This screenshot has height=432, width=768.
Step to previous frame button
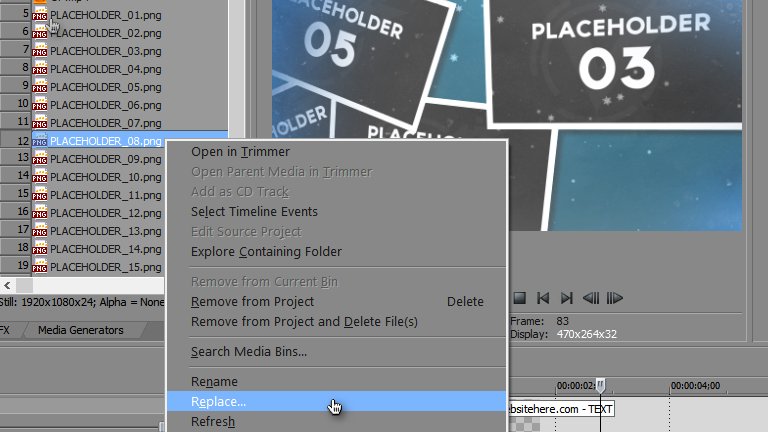pyautogui.click(x=591, y=298)
